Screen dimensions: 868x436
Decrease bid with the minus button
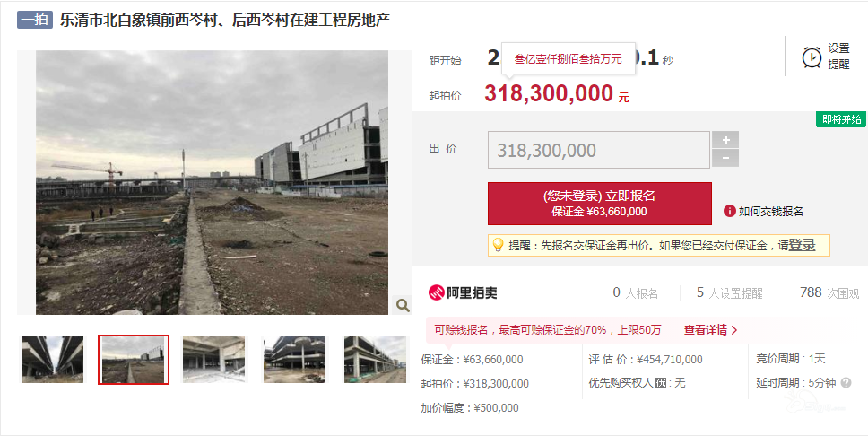click(x=725, y=159)
